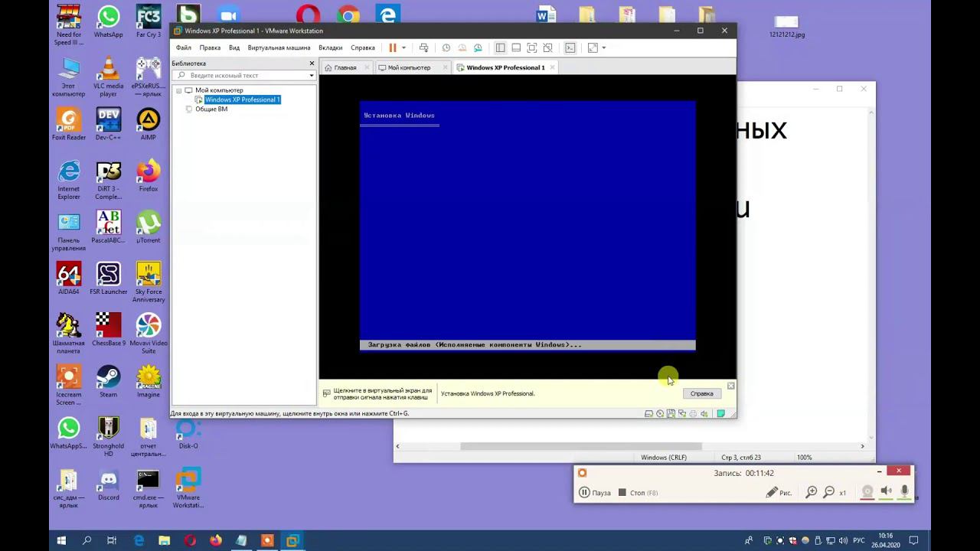980x551 pixels.
Task: Click inside the Windows XP setup screen
Action: (528, 226)
